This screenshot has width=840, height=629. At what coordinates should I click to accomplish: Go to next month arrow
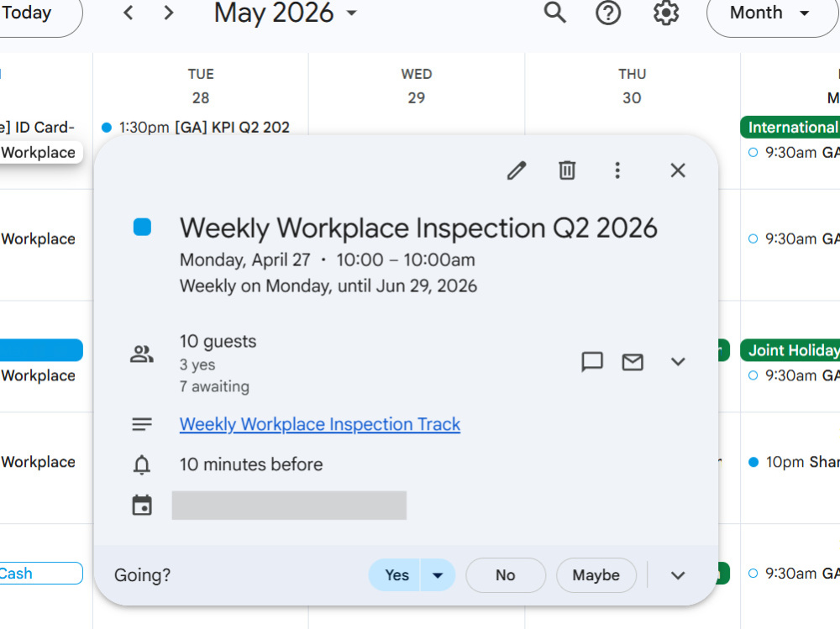coord(168,13)
